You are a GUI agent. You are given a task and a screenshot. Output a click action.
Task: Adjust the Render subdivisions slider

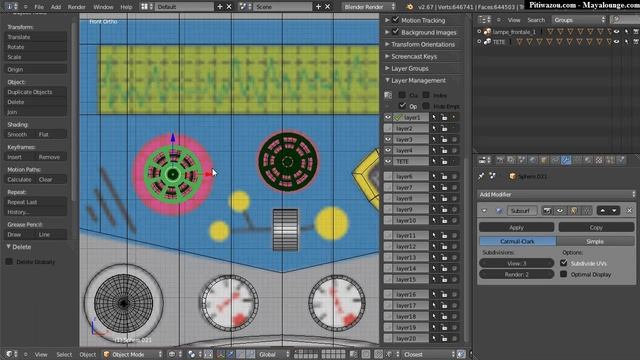[516, 274]
